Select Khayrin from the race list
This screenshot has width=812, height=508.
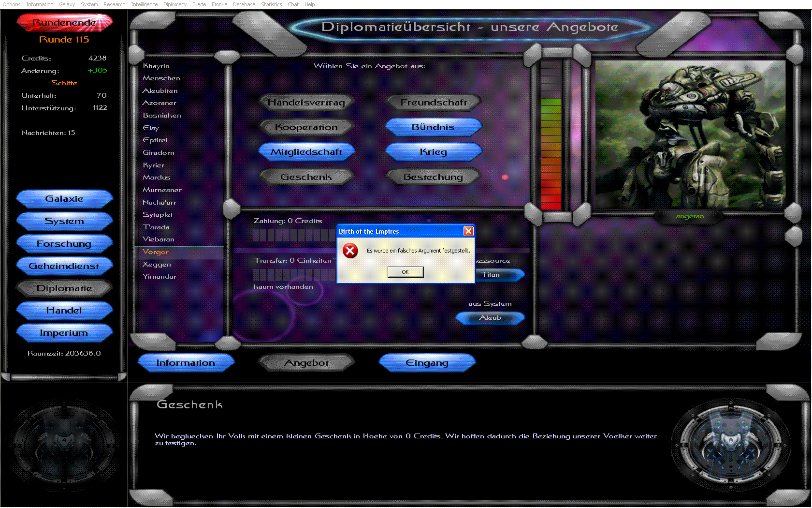pyautogui.click(x=156, y=66)
